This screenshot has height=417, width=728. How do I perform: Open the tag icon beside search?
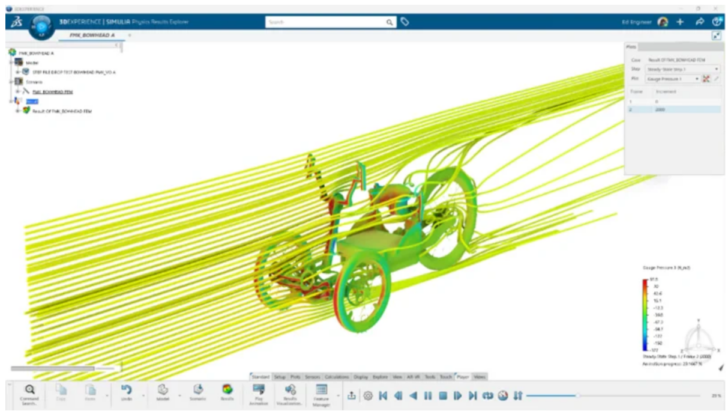[x=405, y=22]
